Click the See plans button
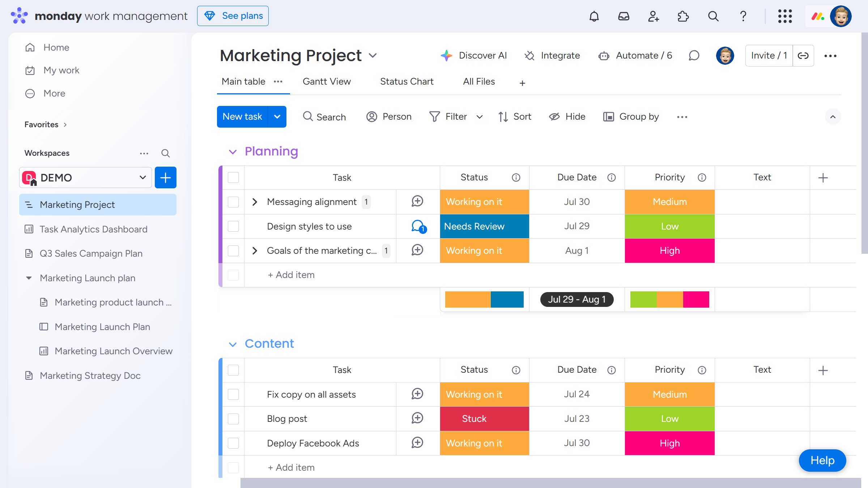Screen dimensions: 868x488 (233, 16)
